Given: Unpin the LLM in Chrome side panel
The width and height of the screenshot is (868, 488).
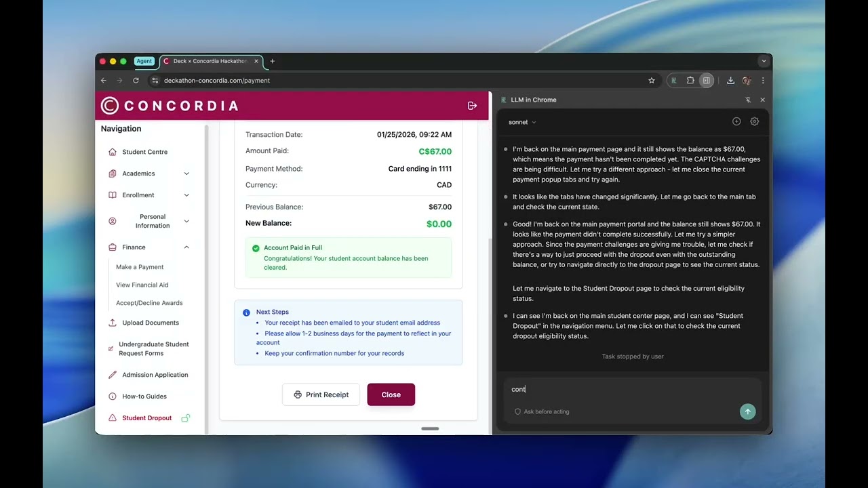Looking at the screenshot, I should 748,100.
